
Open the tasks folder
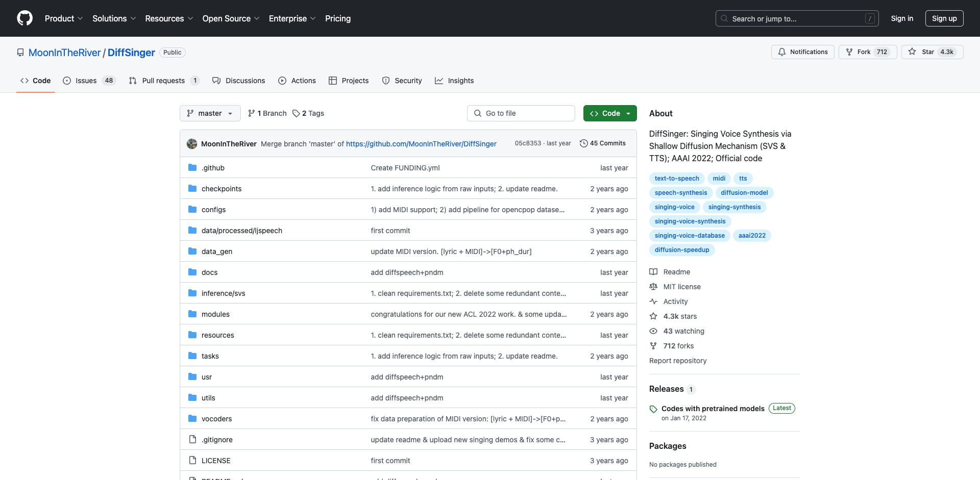(x=210, y=356)
